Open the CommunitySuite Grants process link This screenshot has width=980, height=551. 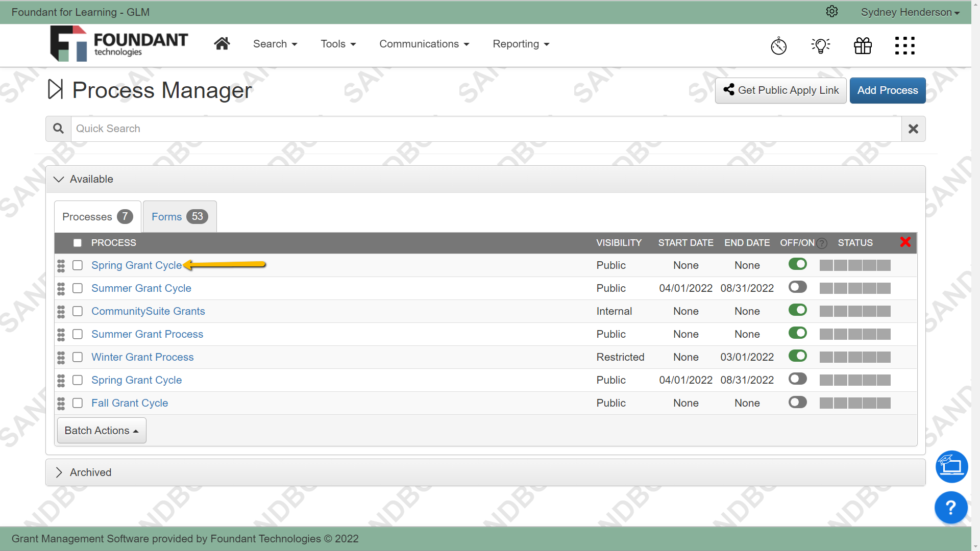148,311
